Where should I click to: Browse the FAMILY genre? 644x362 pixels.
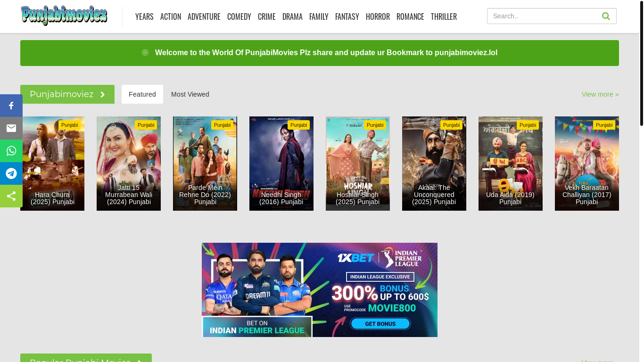coord(319,16)
